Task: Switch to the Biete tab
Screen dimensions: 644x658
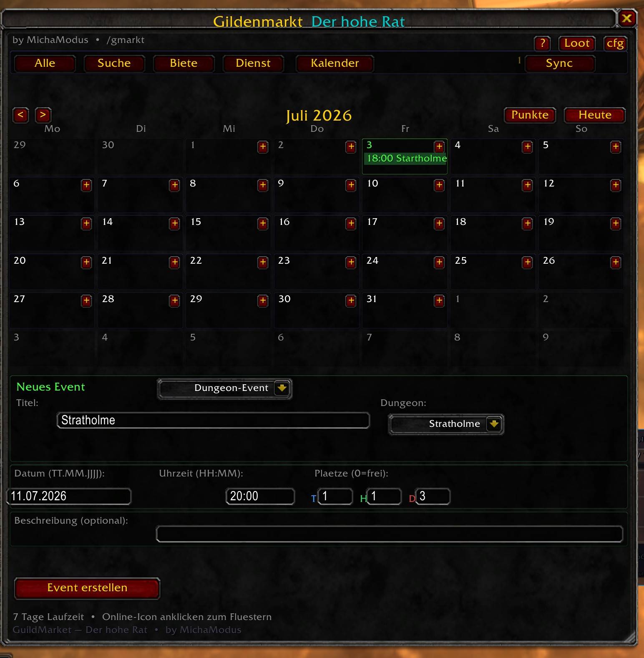Action: click(x=184, y=63)
